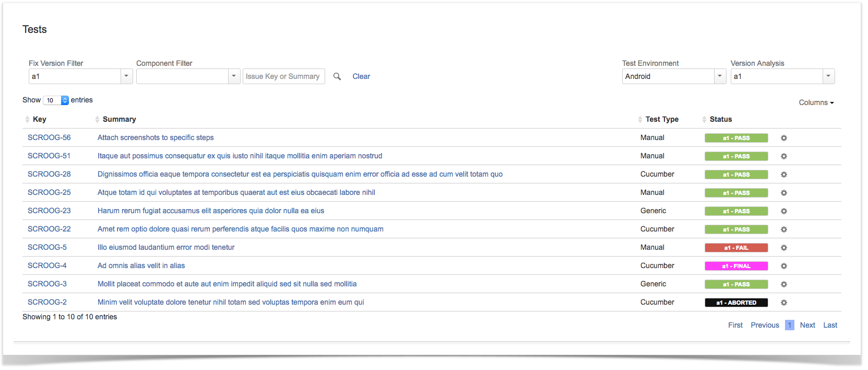Open gear menu for SCROOG-22 row

[784, 229]
